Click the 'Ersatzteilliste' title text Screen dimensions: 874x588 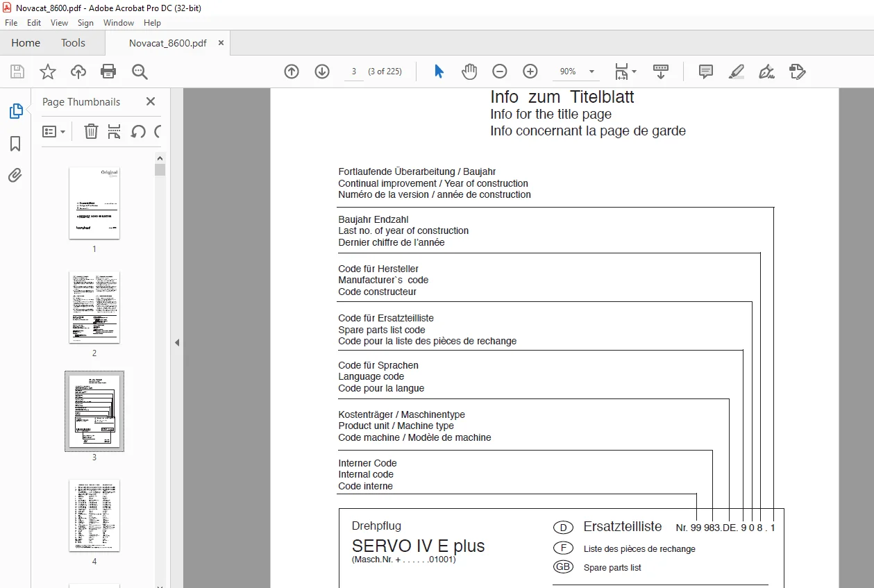pyautogui.click(x=623, y=526)
